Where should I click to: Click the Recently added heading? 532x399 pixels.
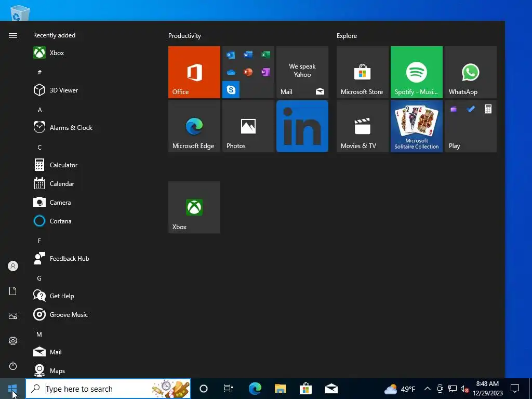pyautogui.click(x=54, y=35)
